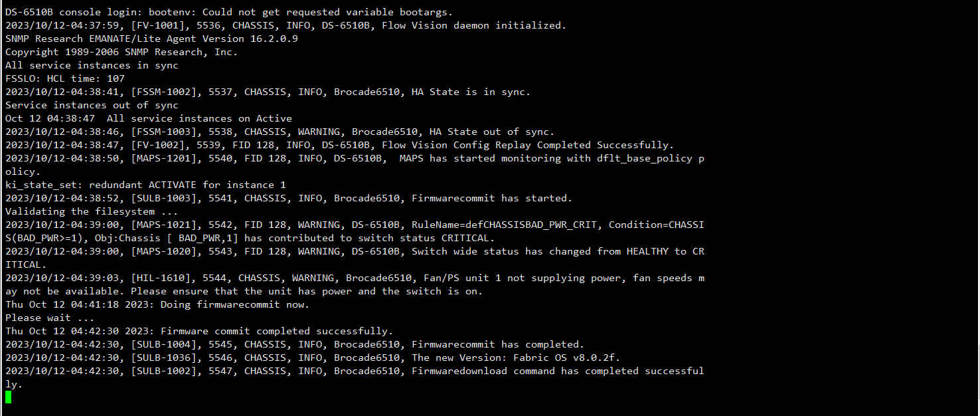Click the [HIL-1610] Fan/PS unit warning

(x=355, y=284)
